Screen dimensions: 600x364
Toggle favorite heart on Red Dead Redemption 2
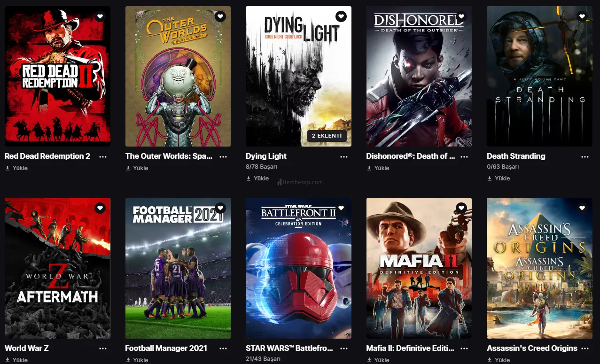coord(100,16)
